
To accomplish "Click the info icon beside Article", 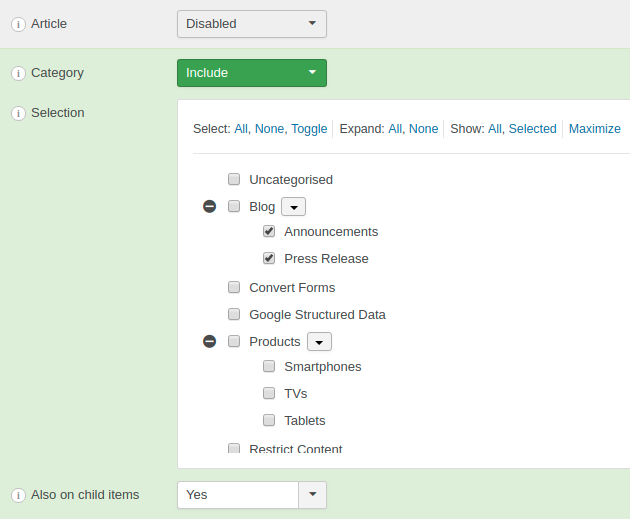I will click(x=18, y=24).
